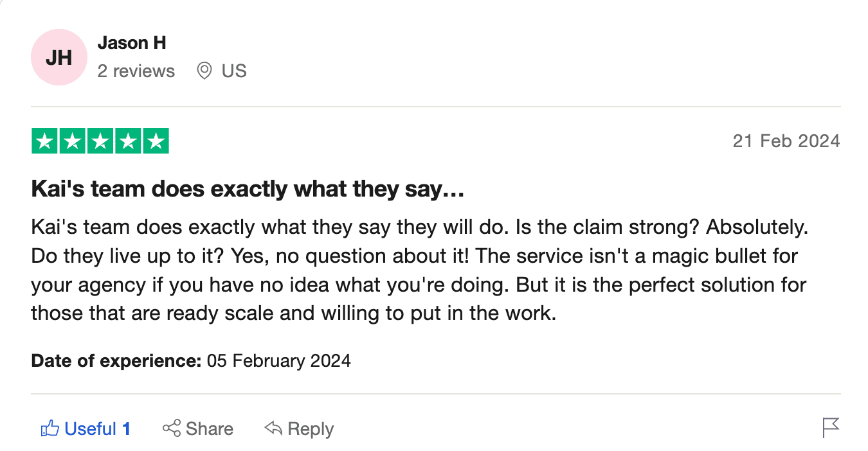The width and height of the screenshot is (868, 451).
Task: Click the second green rating star
Action: (x=72, y=141)
